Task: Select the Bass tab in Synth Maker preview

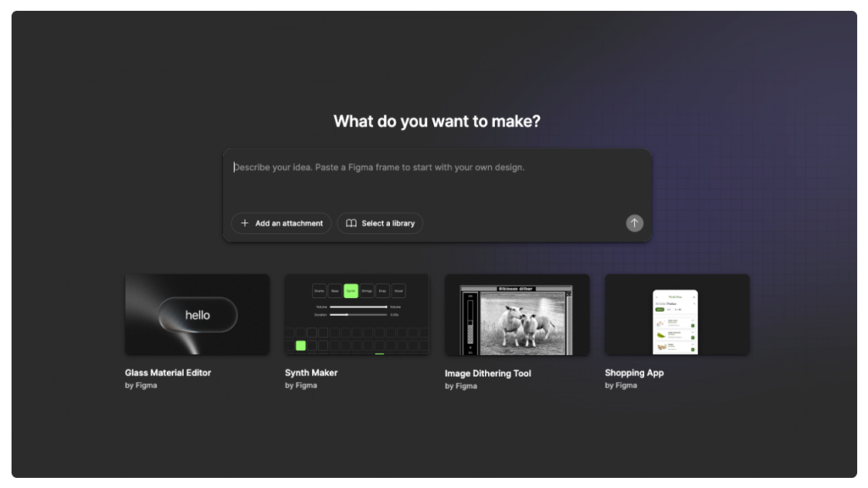Action: 335,291
